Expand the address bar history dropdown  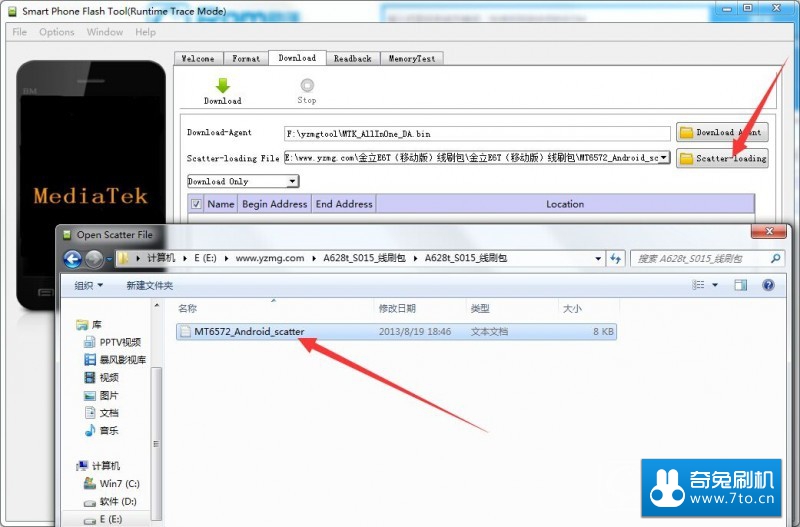tap(597, 259)
